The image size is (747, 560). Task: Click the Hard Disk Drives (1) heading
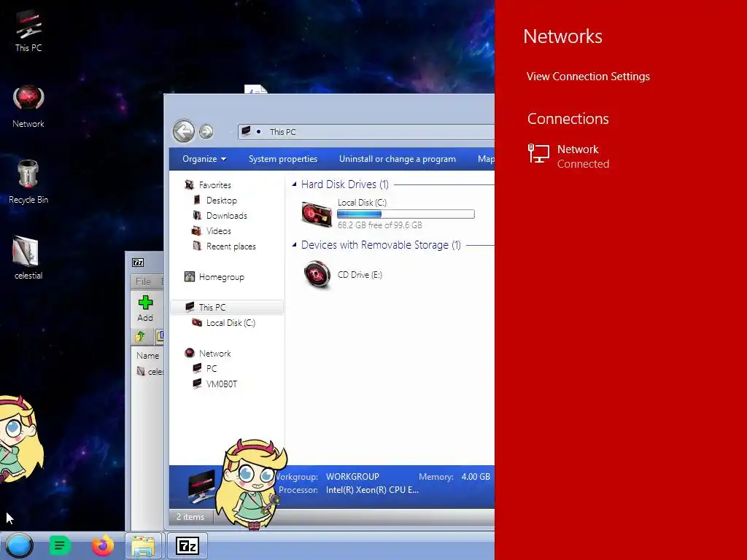345,184
